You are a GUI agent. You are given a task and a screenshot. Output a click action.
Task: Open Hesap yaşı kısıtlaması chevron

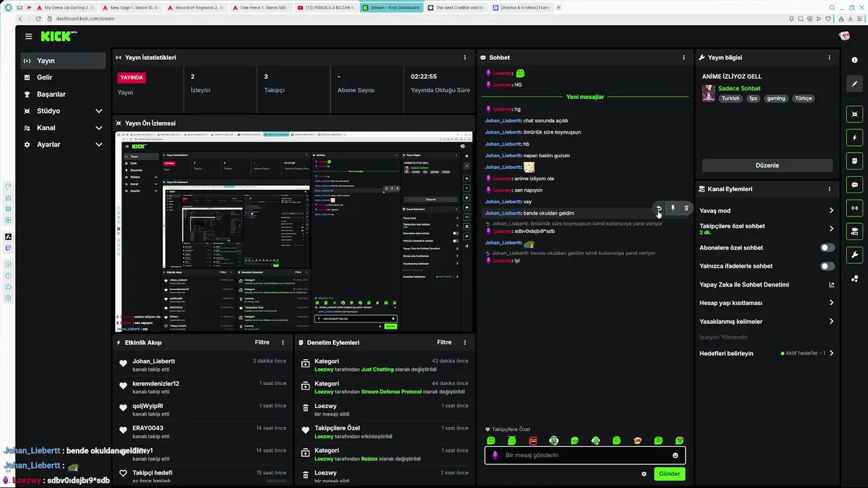pyautogui.click(x=831, y=303)
